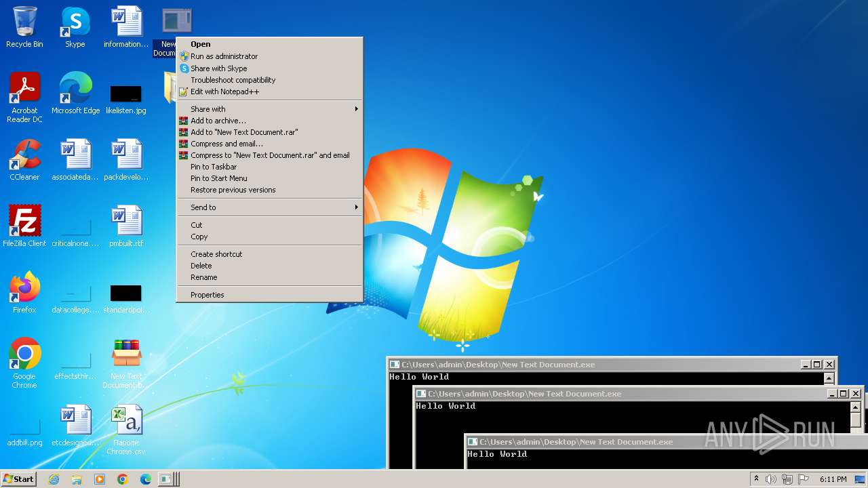The width and height of the screenshot is (868, 488).
Task: Select the Firefox desktop shortcut
Action: (x=24, y=293)
